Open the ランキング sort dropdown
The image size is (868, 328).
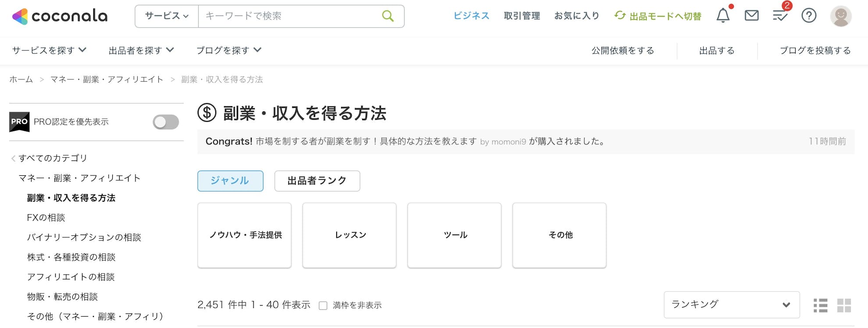point(731,304)
